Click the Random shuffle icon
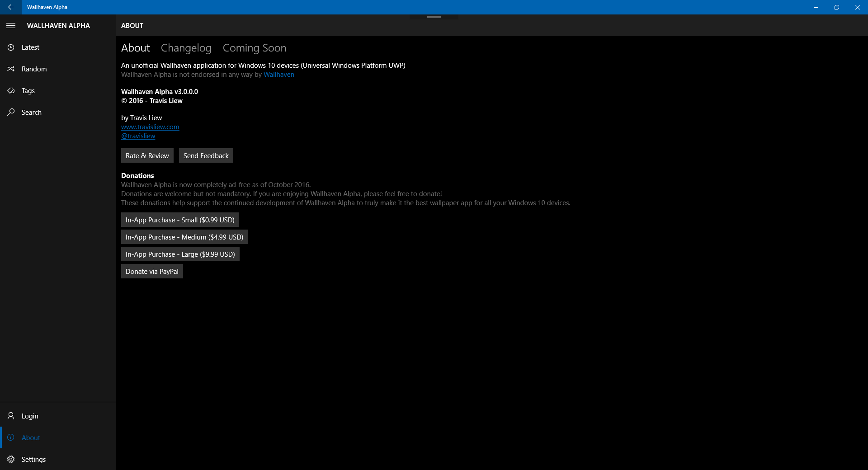 click(x=11, y=69)
